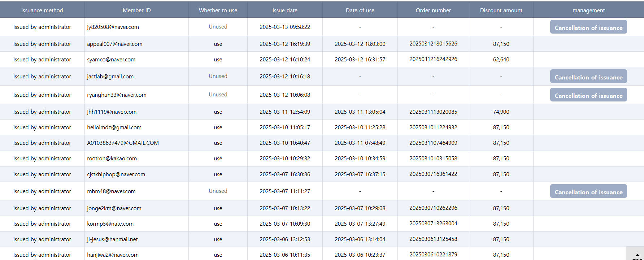644x260 pixels.
Task: Click the Member ID column header
Action: click(x=136, y=10)
